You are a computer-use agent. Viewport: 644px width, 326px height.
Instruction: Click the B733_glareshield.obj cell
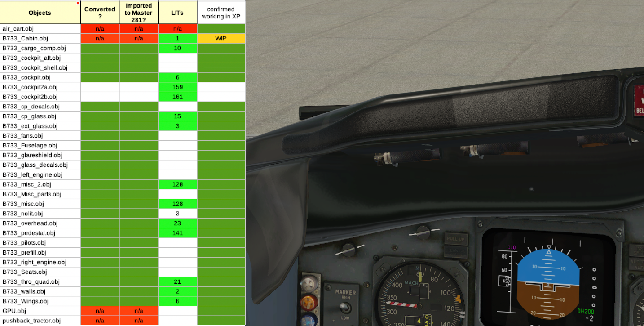(x=40, y=155)
